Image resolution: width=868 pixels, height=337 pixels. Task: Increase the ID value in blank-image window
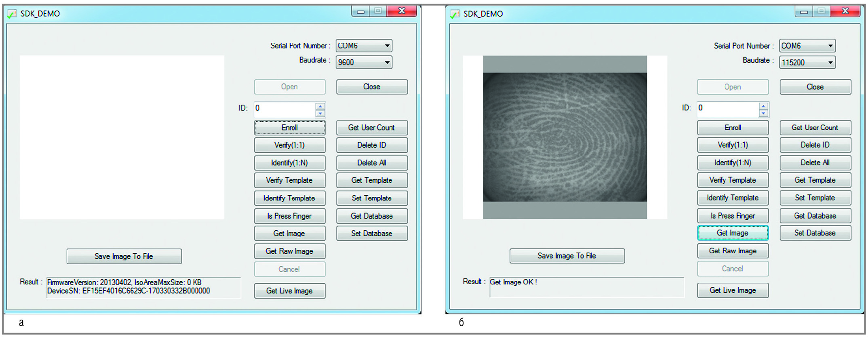tap(320, 106)
